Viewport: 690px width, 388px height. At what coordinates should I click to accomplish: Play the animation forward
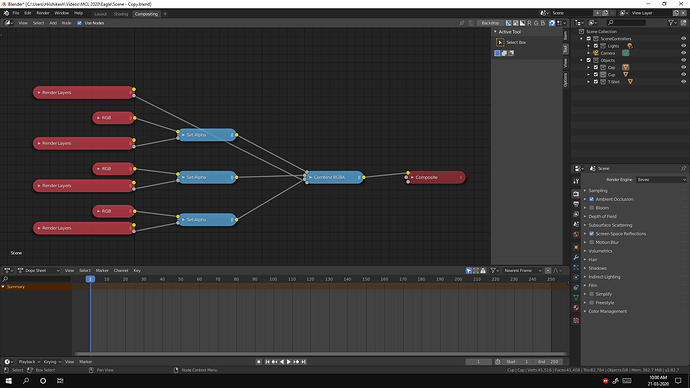click(289, 362)
